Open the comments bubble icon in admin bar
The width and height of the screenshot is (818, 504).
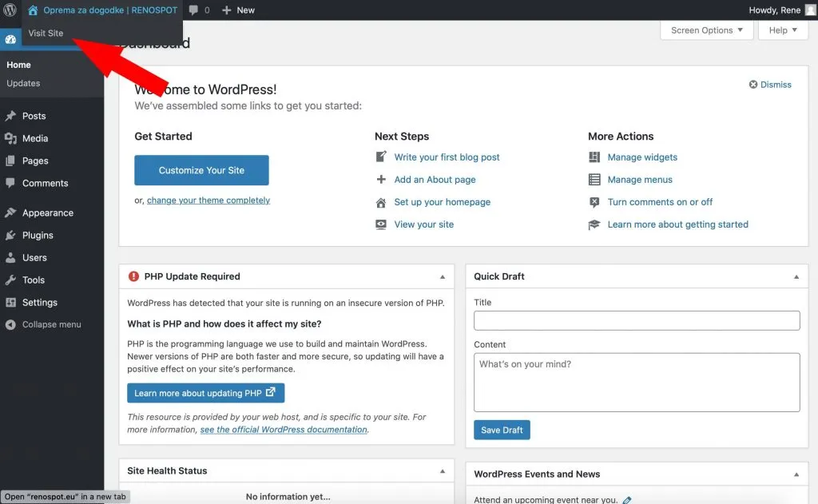point(193,10)
